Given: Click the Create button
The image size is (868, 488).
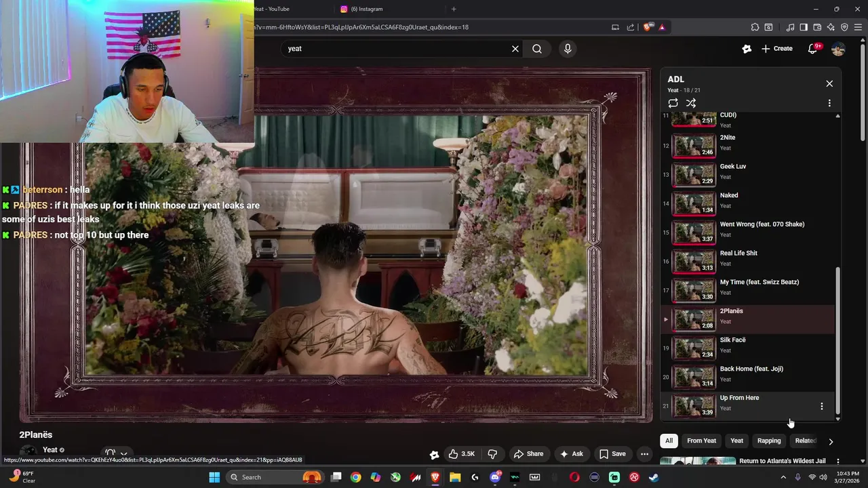Looking at the screenshot, I should [777, 49].
